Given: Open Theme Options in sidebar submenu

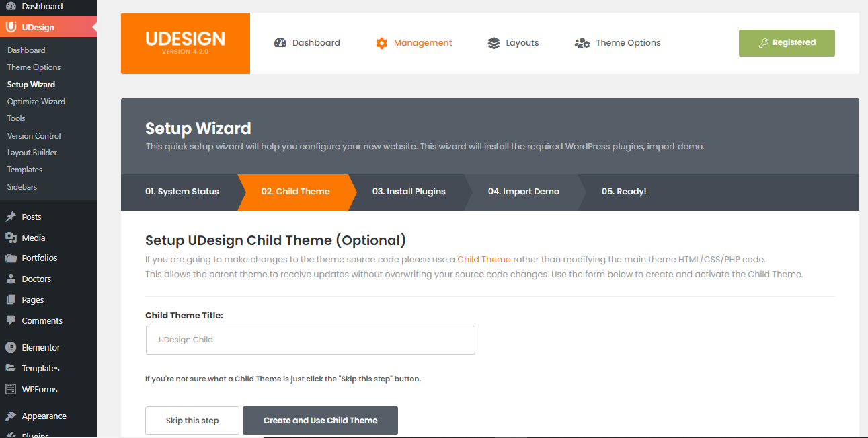Looking at the screenshot, I should tap(34, 67).
